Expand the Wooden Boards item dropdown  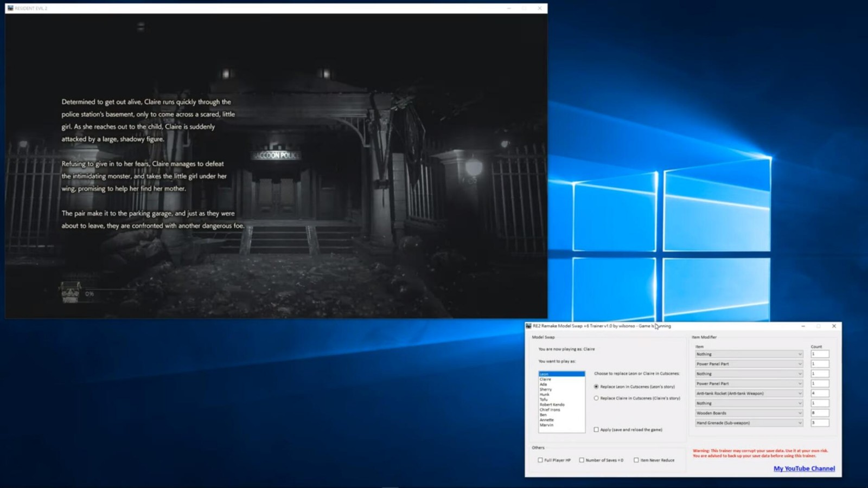pos(749,413)
